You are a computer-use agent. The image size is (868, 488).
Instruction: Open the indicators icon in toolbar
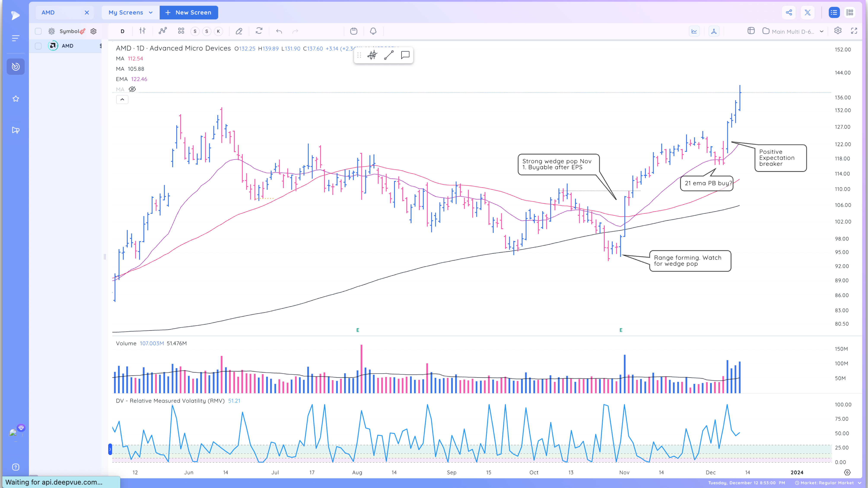click(163, 31)
